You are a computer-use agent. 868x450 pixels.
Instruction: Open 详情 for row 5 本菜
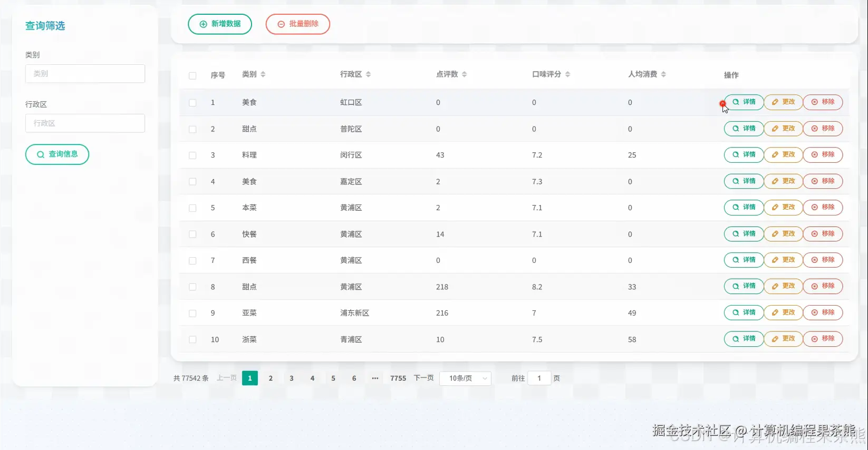744,208
